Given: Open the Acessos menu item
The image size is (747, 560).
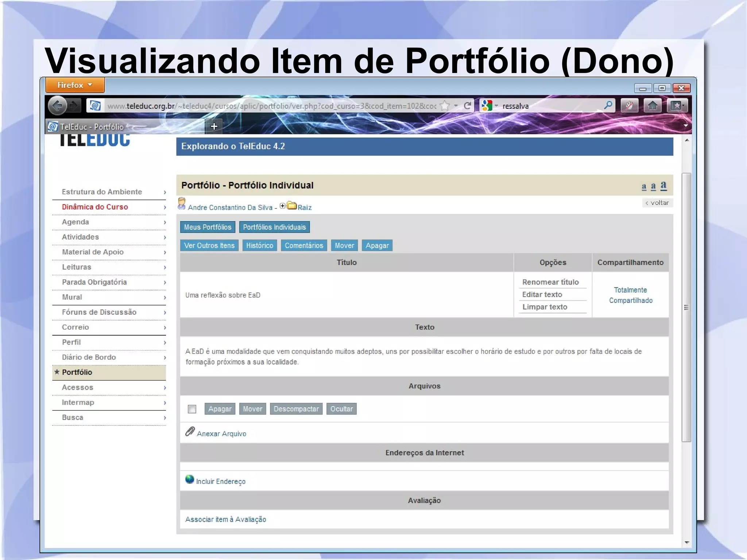Looking at the screenshot, I should tap(77, 387).
